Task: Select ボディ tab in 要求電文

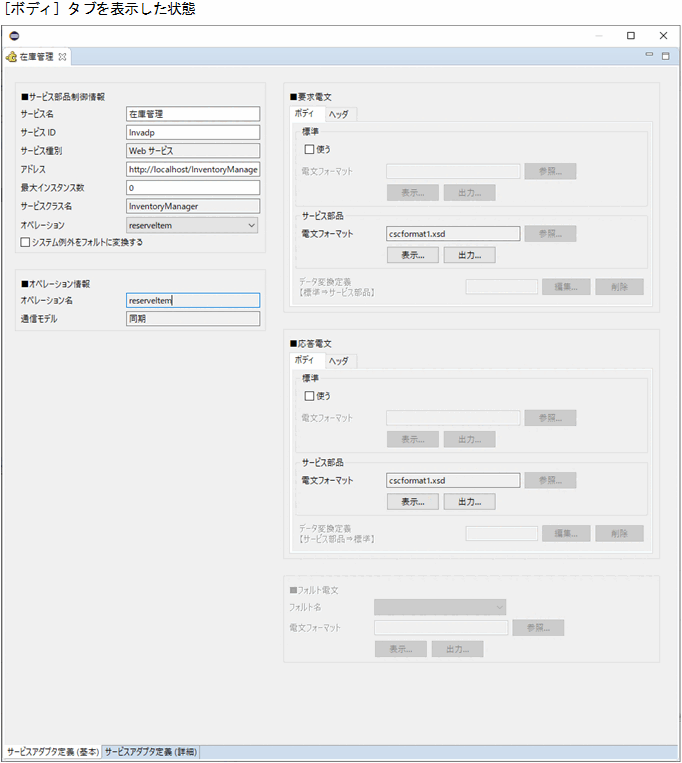Action: (305, 113)
